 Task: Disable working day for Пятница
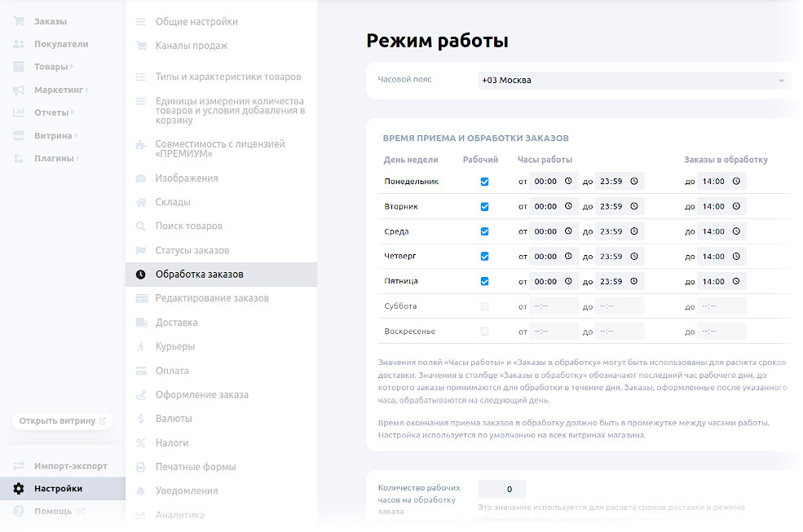485,281
